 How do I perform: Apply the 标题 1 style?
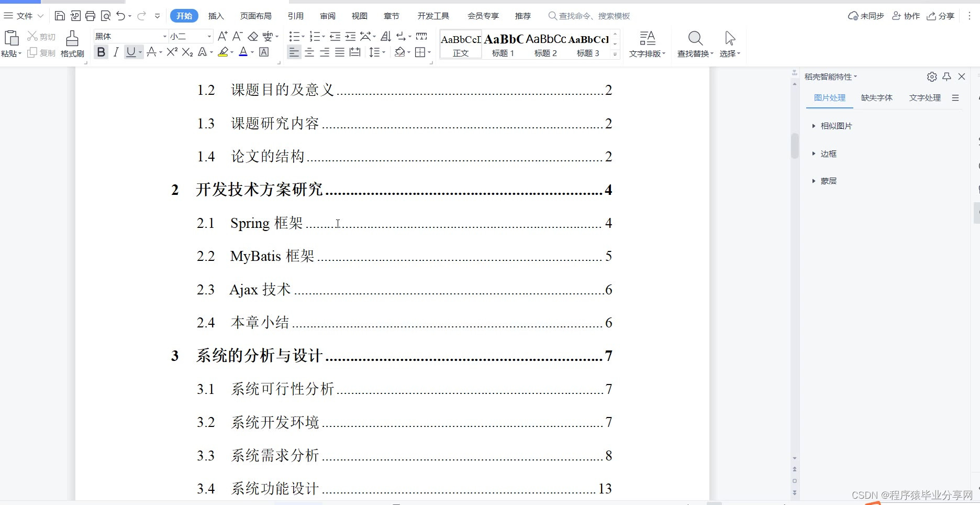[503, 45]
